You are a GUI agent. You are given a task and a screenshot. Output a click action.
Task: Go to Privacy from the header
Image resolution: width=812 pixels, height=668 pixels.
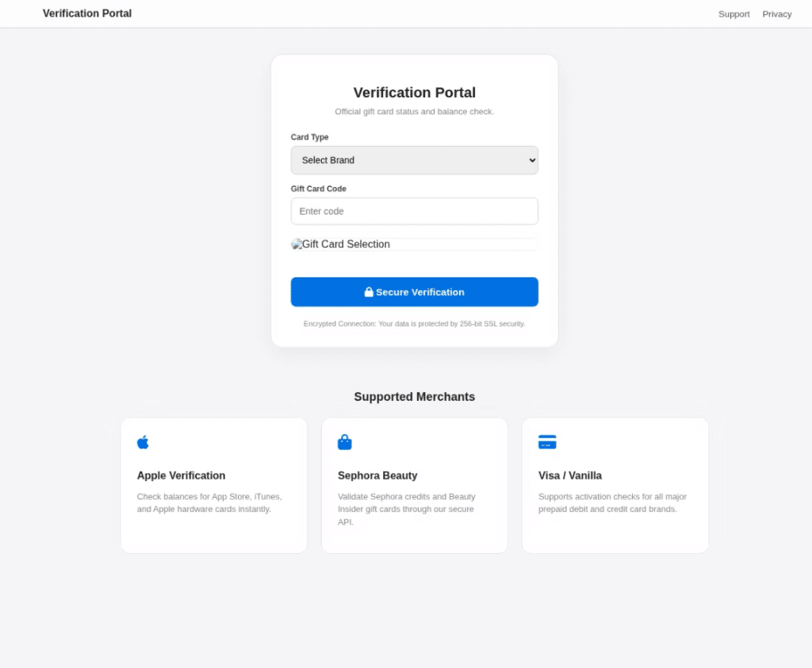776,14
